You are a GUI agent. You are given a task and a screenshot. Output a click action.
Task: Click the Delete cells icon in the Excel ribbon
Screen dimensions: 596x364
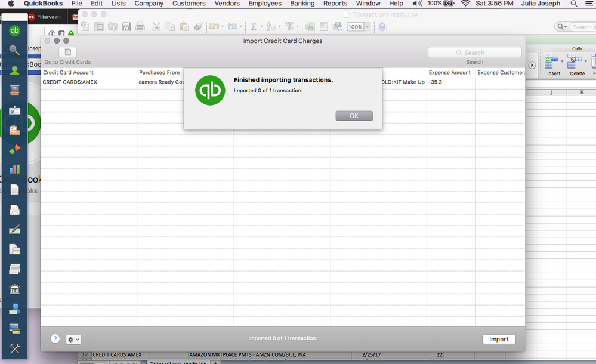pyautogui.click(x=574, y=61)
